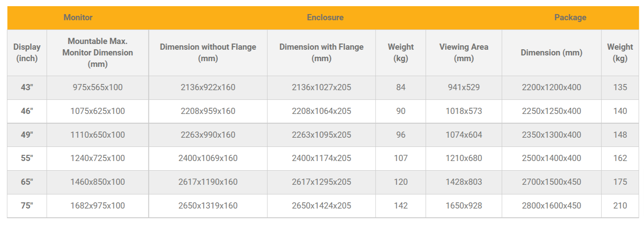644x227 pixels.
Task: Select the Display (inch) column header
Action: tap(27, 52)
